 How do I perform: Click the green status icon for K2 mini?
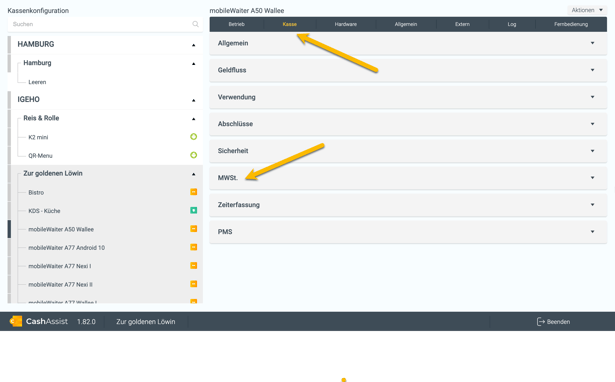[x=193, y=137]
